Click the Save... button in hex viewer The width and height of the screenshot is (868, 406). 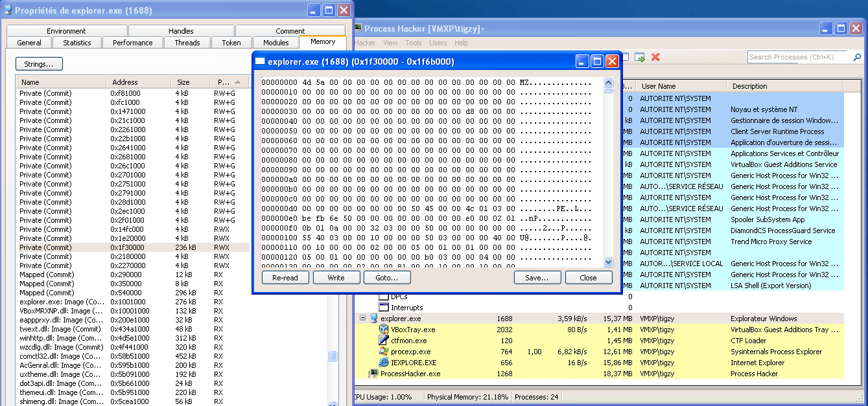pyautogui.click(x=537, y=277)
